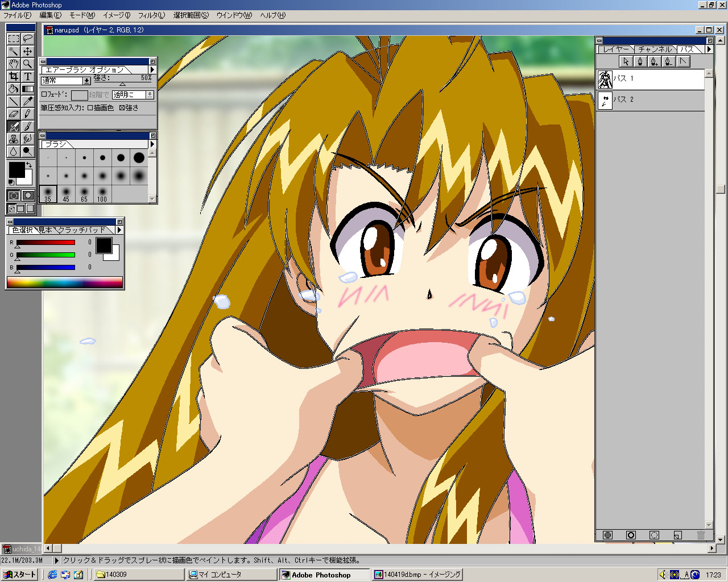This screenshot has width=728, height=582.
Task: Enable the 描画色 stylus pressure checkbox
Action: 90,107
